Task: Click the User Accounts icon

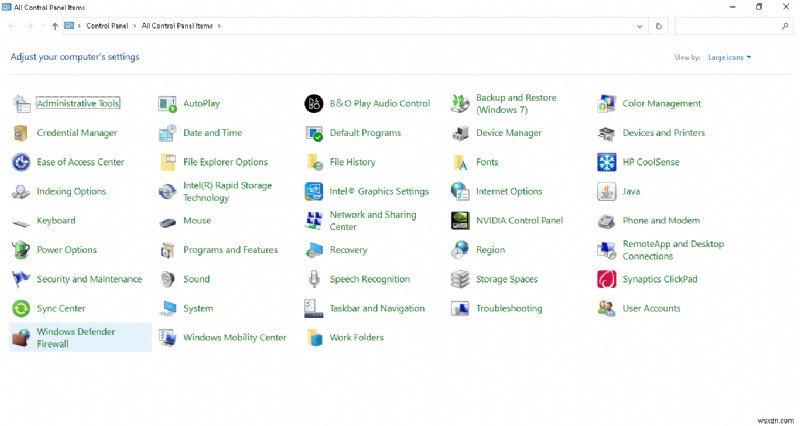Action: click(607, 309)
